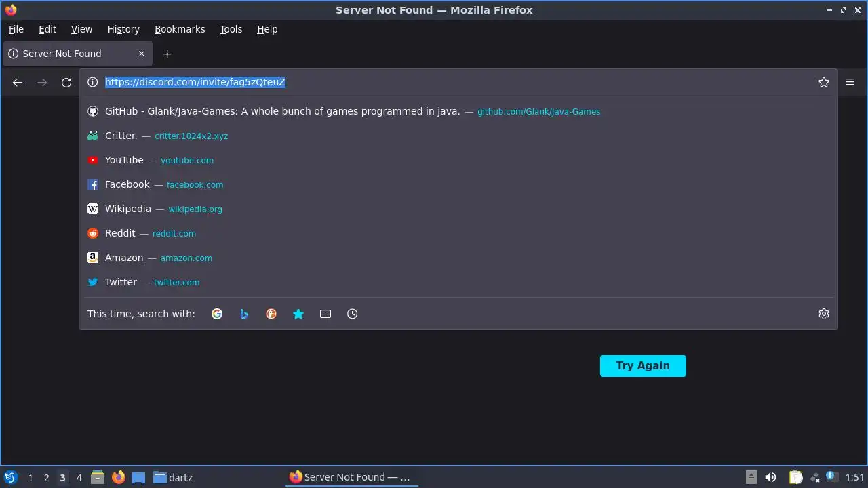Pick the Amazon suggestion
The height and width of the screenshot is (488, 868).
pos(460,258)
